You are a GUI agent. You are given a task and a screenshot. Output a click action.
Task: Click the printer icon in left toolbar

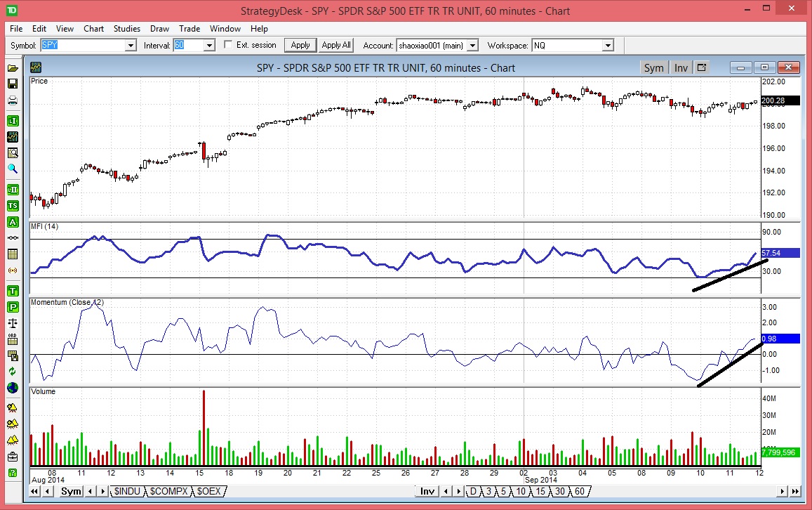click(13, 100)
